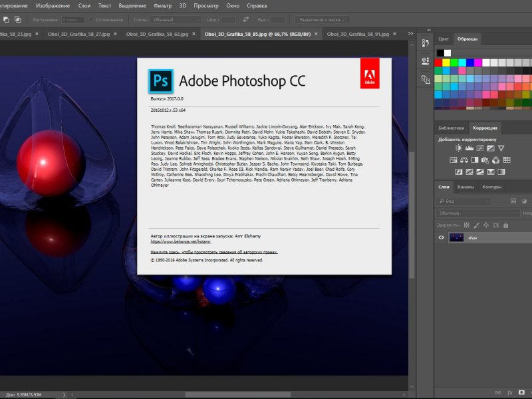Add a Photo Filter adjustment
Viewport: 532px width, 399px height.
(x=485, y=160)
